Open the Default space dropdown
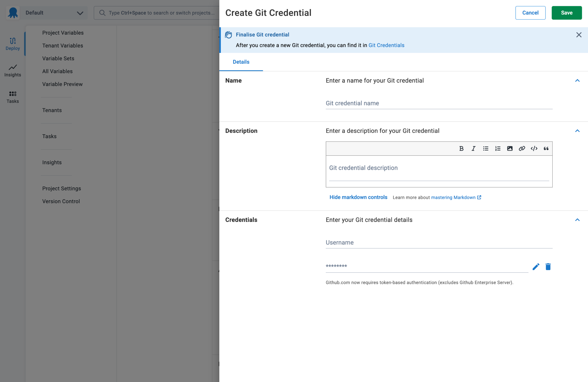Screen dimensions: 588x382 [54, 13]
